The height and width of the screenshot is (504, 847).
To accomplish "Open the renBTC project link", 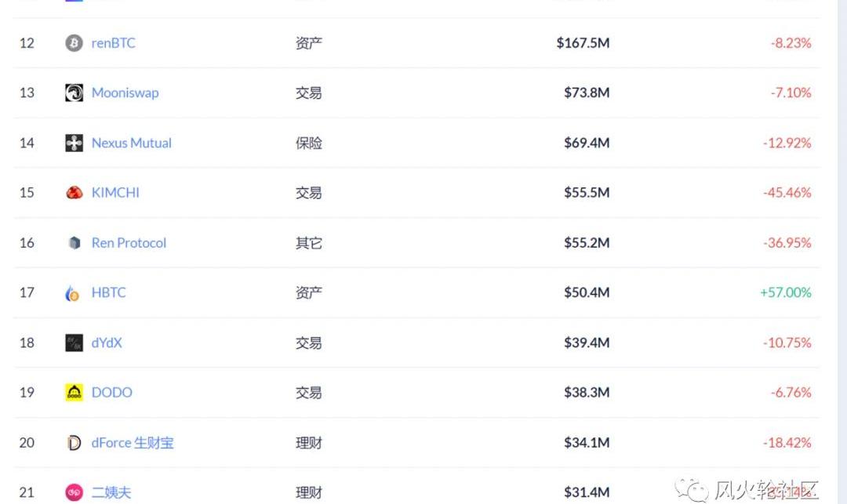I will pyautogui.click(x=113, y=43).
